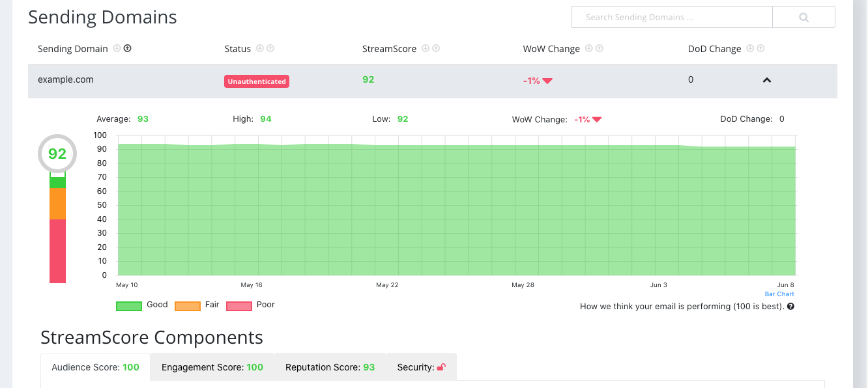Sort StreamScore column ascending

pos(436,48)
